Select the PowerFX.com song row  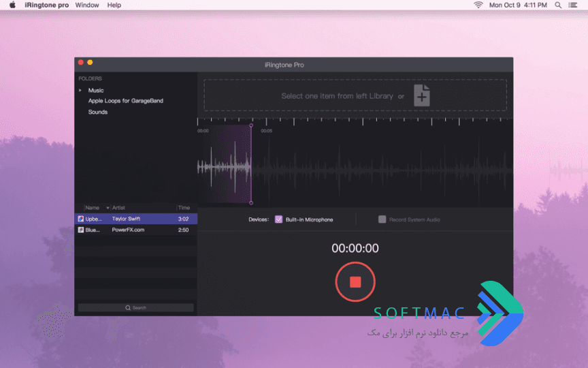click(x=135, y=230)
